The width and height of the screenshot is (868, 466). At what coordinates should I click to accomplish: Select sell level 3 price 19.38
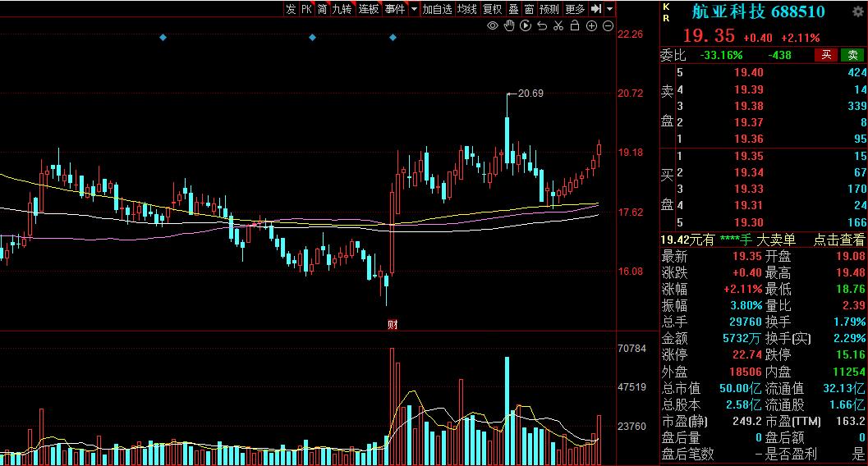[748, 106]
